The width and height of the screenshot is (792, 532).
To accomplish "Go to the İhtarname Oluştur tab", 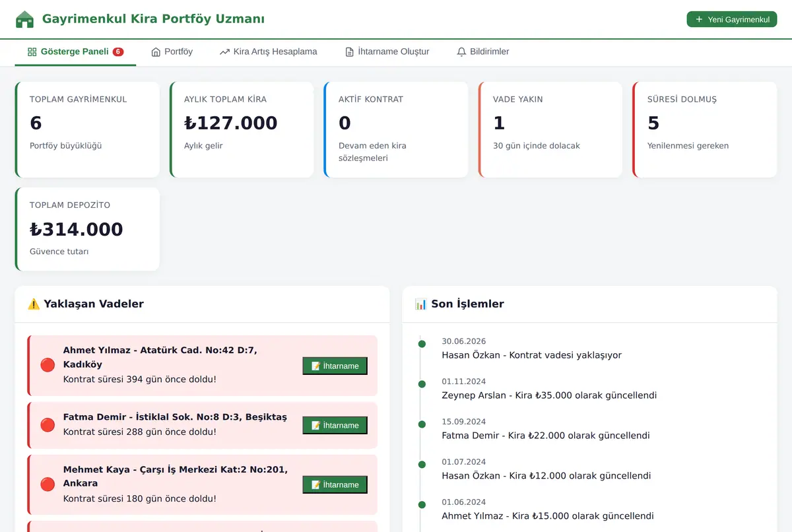I will (387, 51).
